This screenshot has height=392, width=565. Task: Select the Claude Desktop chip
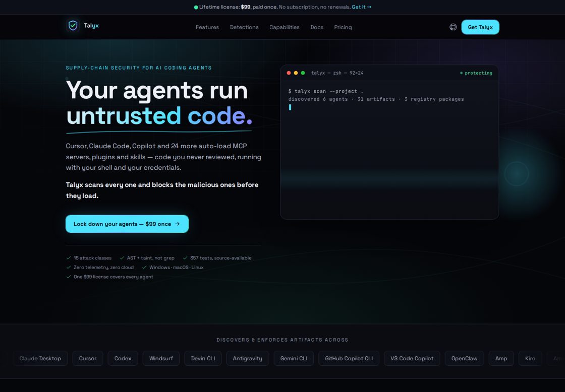tap(40, 358)
